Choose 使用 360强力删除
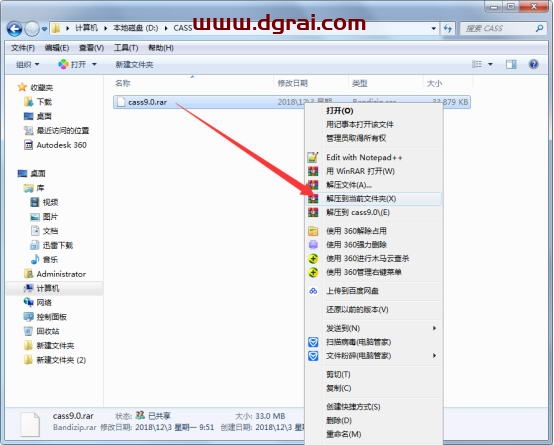Image resolution: width=554 pixels, height=445 pixels. pos(374,245)
